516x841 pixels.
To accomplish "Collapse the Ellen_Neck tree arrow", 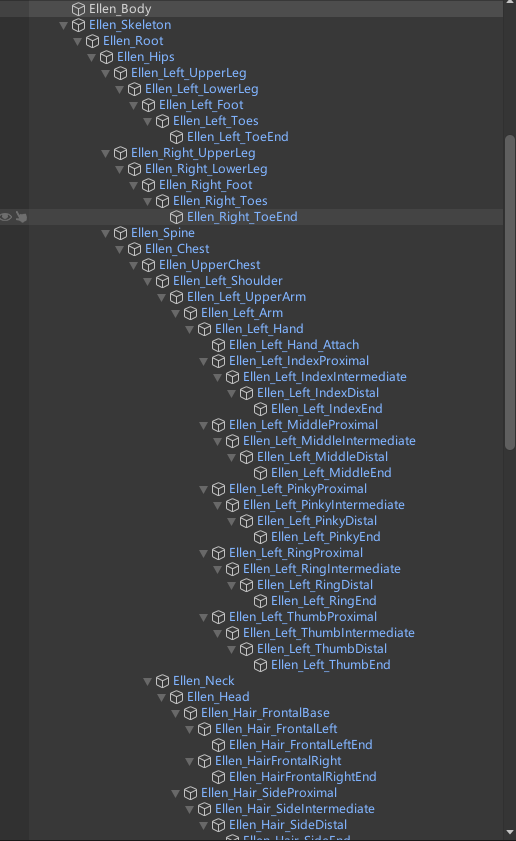I will pyautogui.click(x=148, y=681).
